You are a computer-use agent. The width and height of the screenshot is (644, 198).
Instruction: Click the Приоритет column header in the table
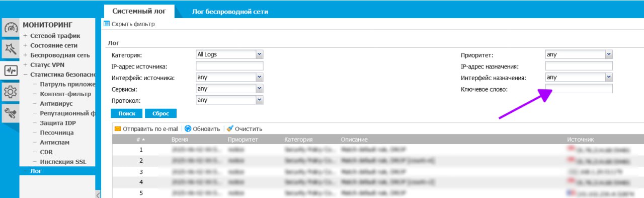click(243, 140)
